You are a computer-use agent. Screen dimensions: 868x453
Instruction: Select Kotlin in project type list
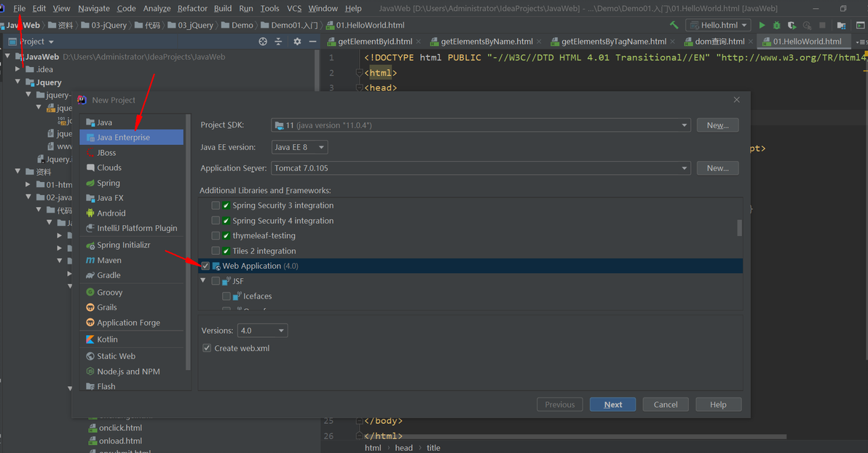click(x=107, y=339)
